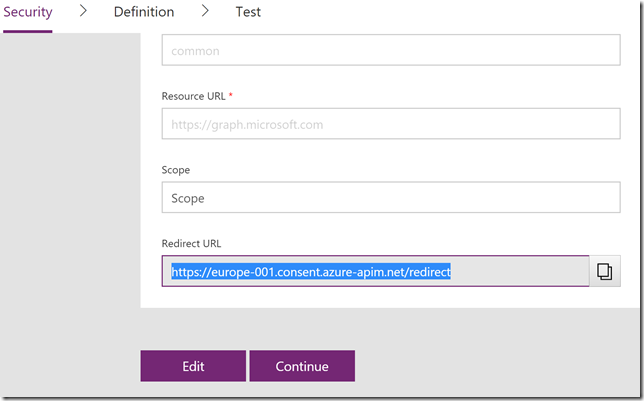
Task: Click empty space inside Redirect URL box
Action: click(520, 272)
